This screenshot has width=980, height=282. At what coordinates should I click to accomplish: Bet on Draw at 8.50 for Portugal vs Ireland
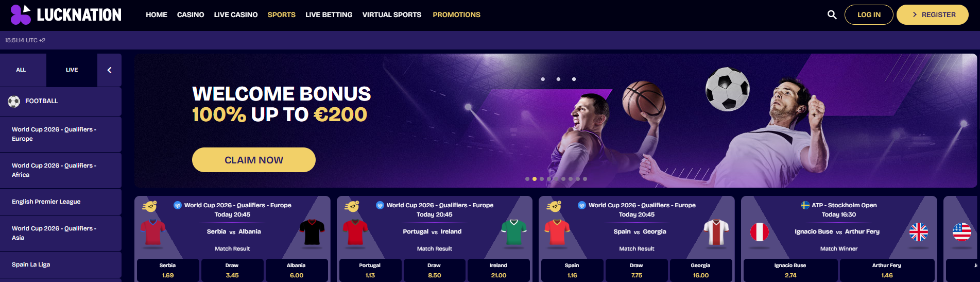click(x=434, y=270)
